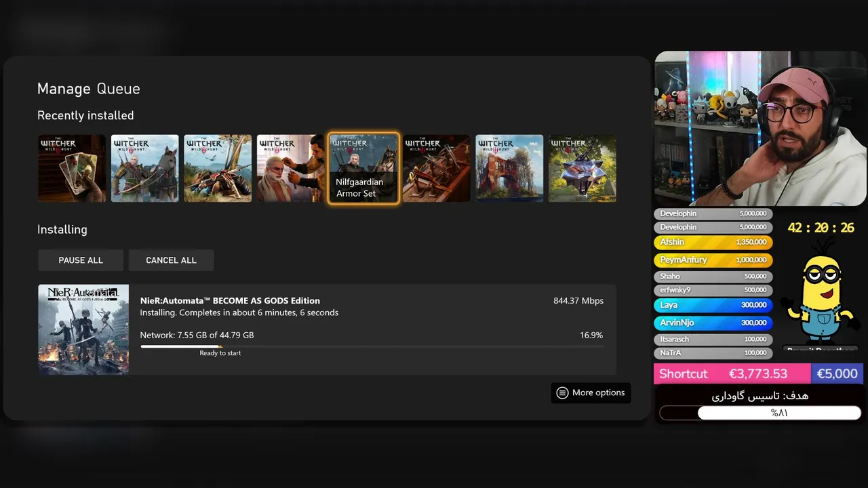This screenshot has width=868, height=488.
Task: Click the Network 7.55 GB of 44.79 GB text
Action: click(x=197, y=335)
